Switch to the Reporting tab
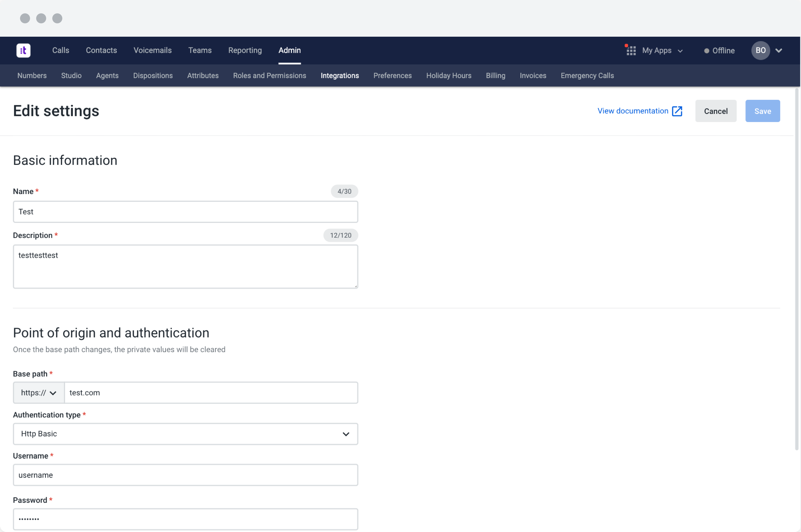 coord(245,50)
